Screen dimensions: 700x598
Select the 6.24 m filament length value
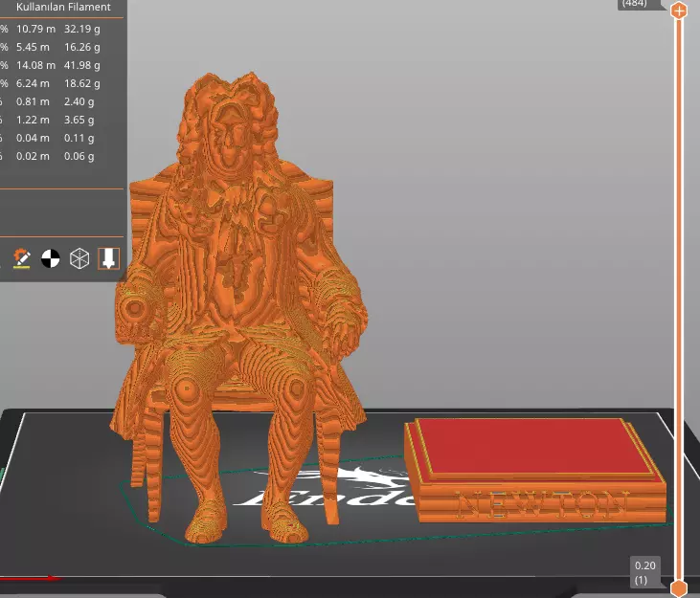(x=33, y=83)
